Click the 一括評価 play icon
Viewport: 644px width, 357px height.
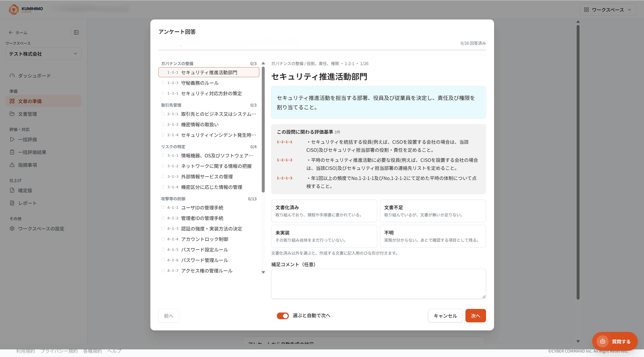coord(12,139)
